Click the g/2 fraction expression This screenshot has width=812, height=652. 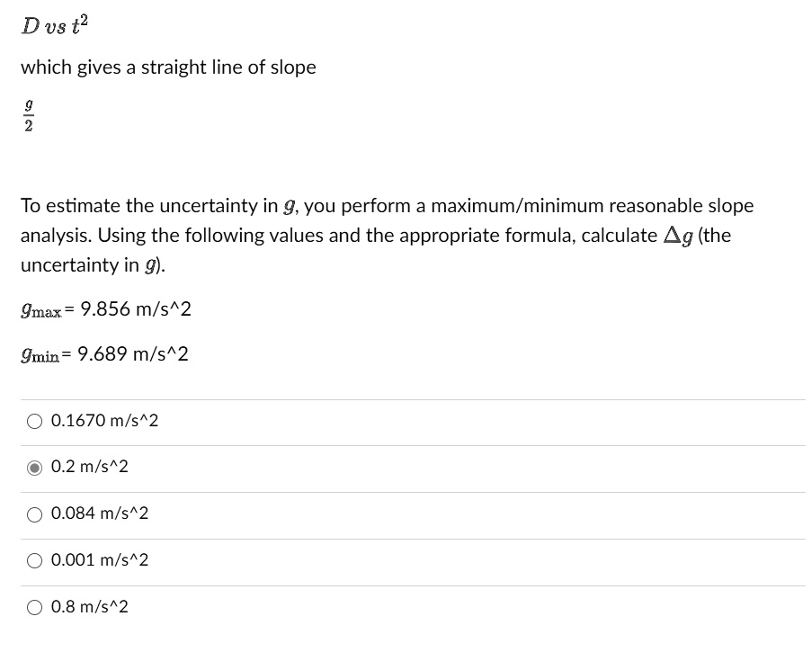tap(27, 113)
